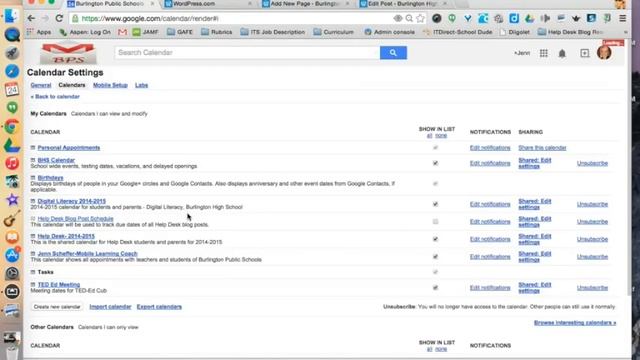
Task: Toggle BHS Calendar show in list checkbox
Action: tap(436, 163)
